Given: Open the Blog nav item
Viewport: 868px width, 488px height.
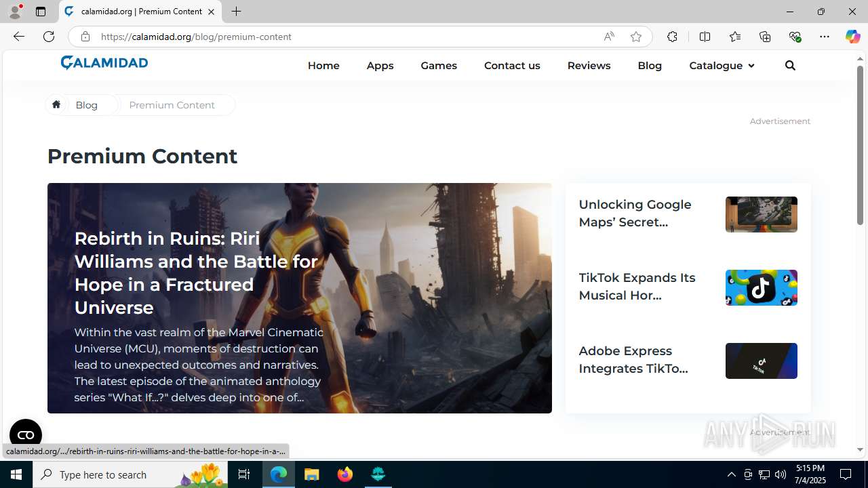Looking at the screenshot, I should click(650, 66).
